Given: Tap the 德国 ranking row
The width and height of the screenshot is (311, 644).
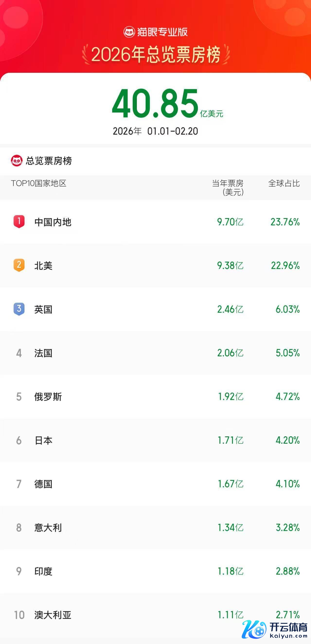Looking at the screenshot, I should pos(44,484).
